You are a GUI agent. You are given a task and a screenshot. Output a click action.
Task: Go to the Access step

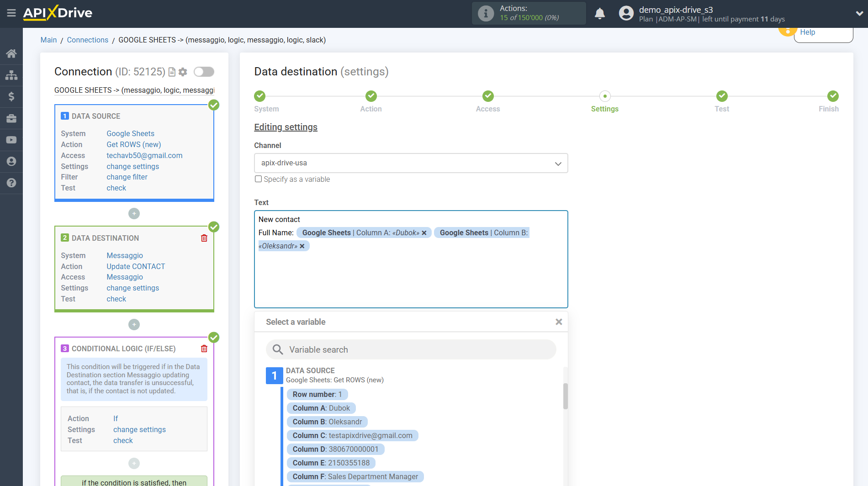pyautogui.click(x=488, y=96)
